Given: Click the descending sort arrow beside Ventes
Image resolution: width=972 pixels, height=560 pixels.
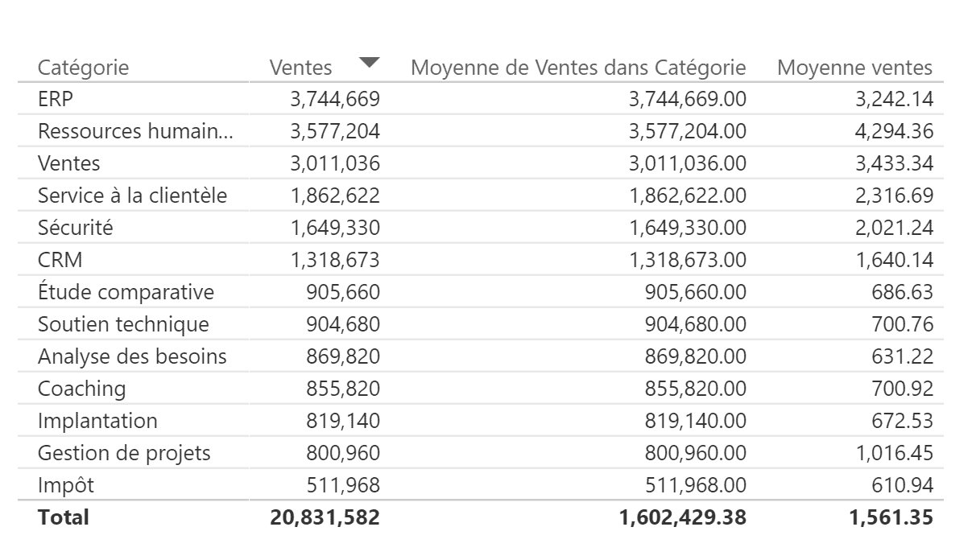Looking at the screenshot, I should 369,62.
